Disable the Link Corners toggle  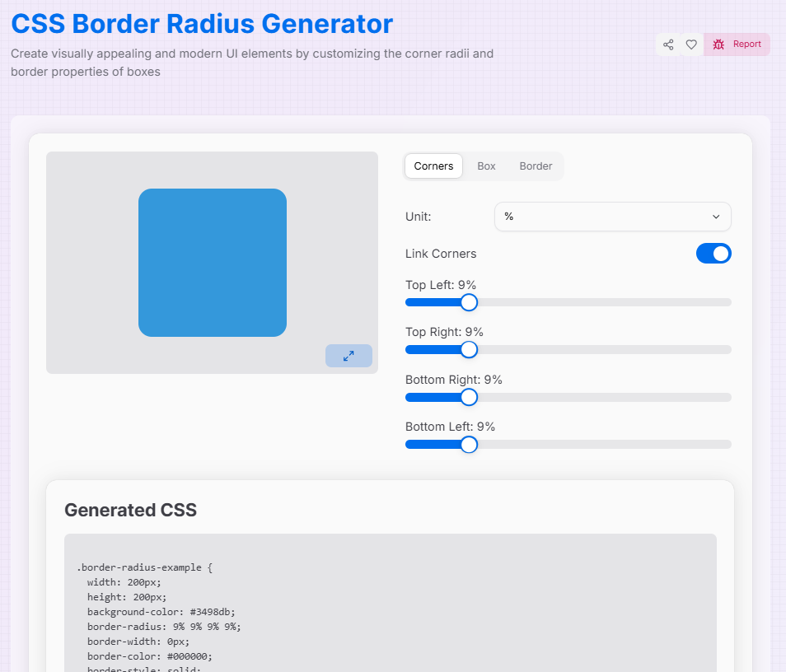[713, 254]
